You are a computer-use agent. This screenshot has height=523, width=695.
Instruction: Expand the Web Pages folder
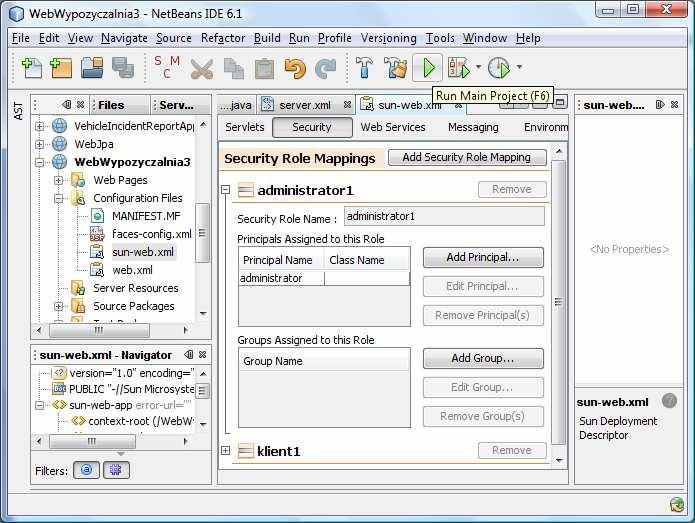[x=59, y=180]
